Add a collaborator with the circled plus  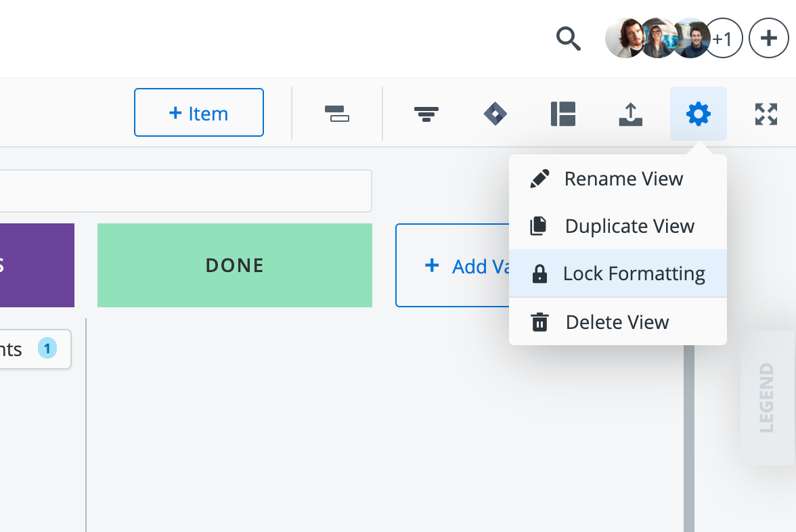point(769,38)
